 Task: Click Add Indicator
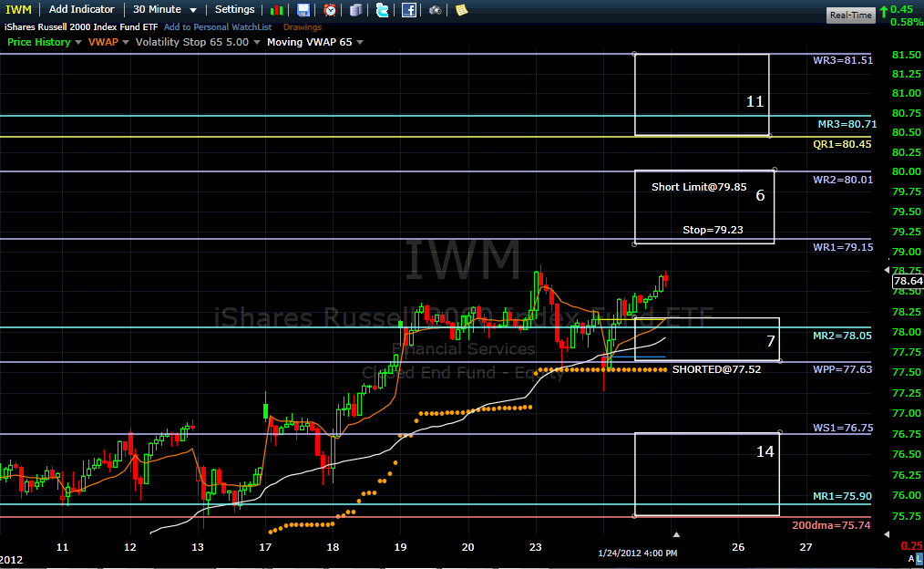81,9
